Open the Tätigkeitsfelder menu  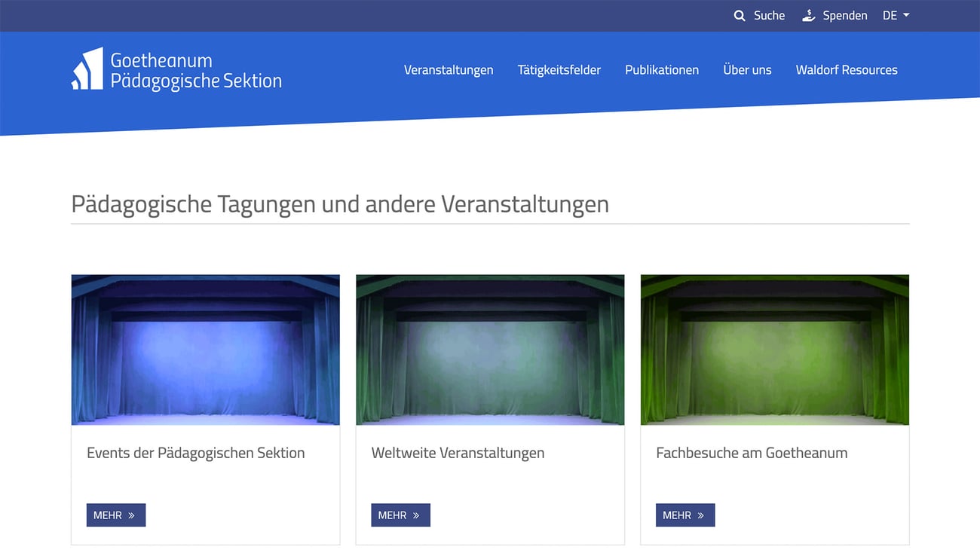coord(559,70)
